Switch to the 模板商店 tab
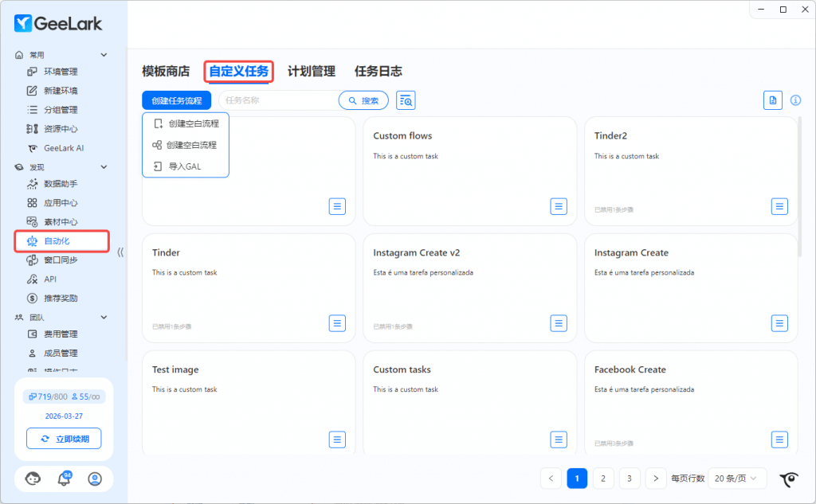The image size is (816, 504). click(x=166, y=72)
